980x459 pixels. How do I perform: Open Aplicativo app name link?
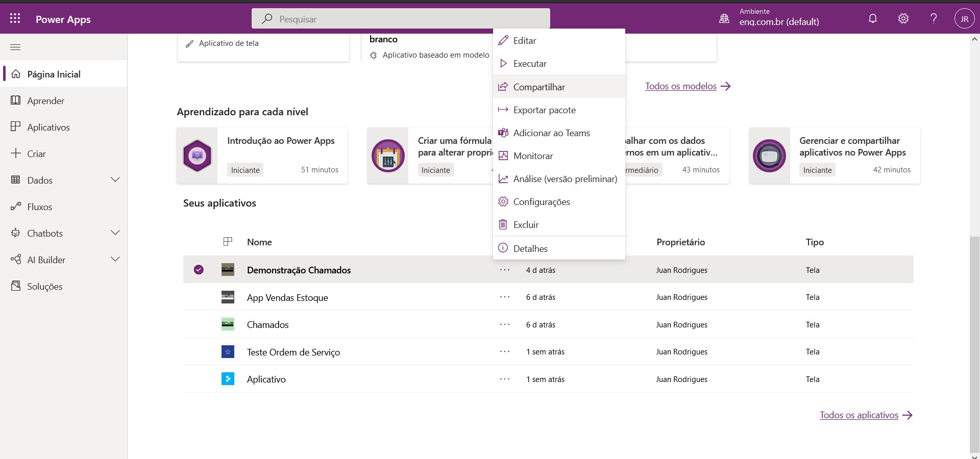click(266, 379)
